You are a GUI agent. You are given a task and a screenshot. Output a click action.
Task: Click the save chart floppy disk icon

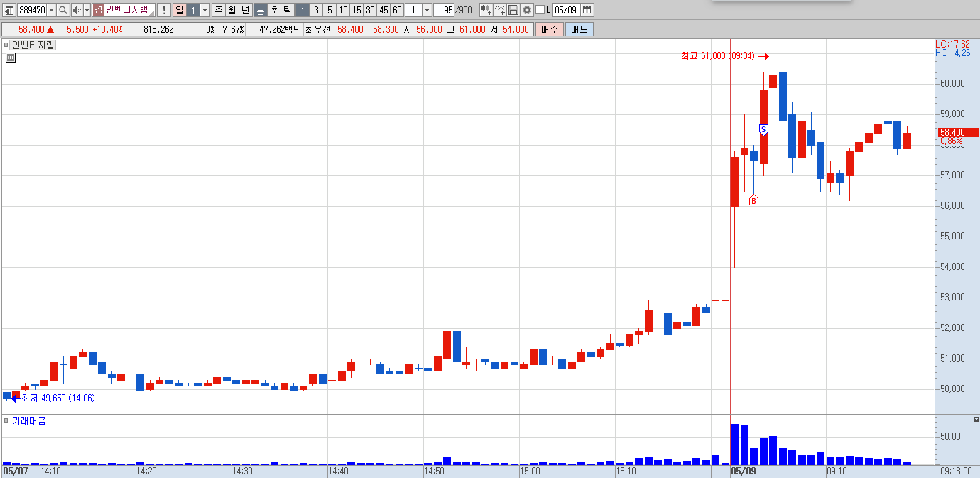pyautogui.click(x=513, y=10)
